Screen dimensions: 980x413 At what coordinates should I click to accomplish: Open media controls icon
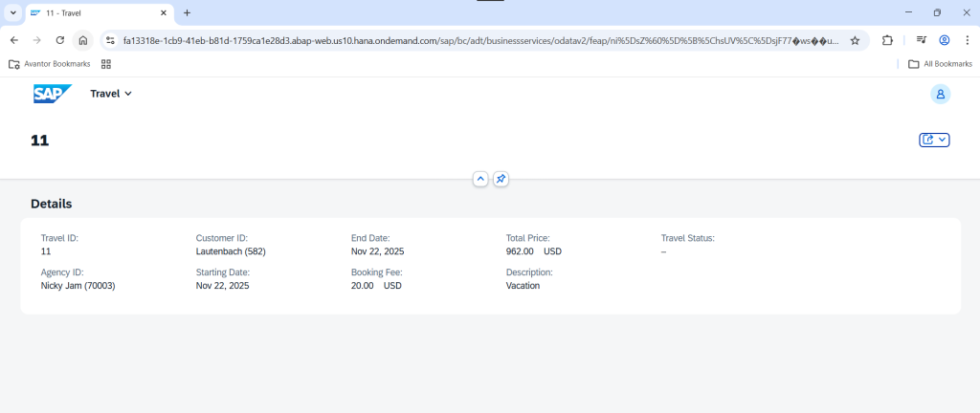point(922,40)
